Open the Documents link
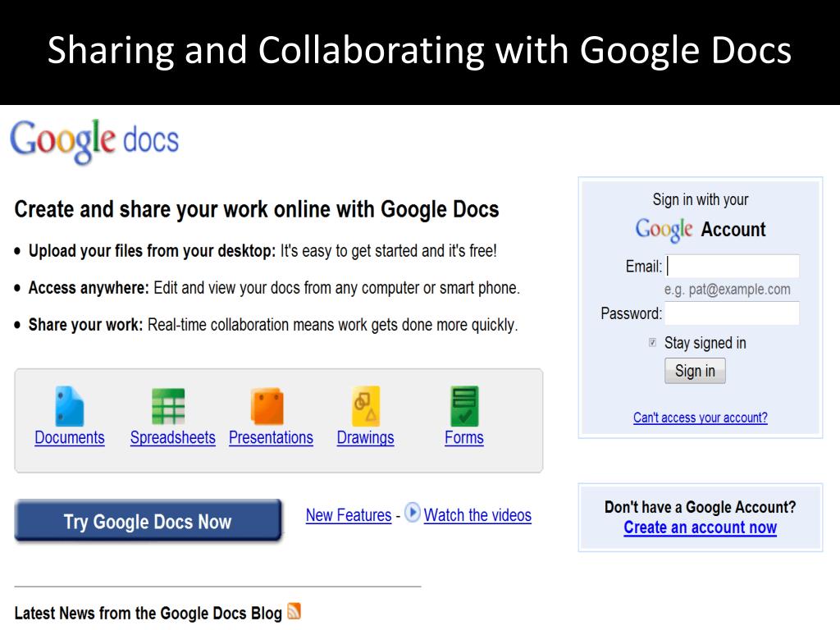840x630 pixels. [70, 438]
